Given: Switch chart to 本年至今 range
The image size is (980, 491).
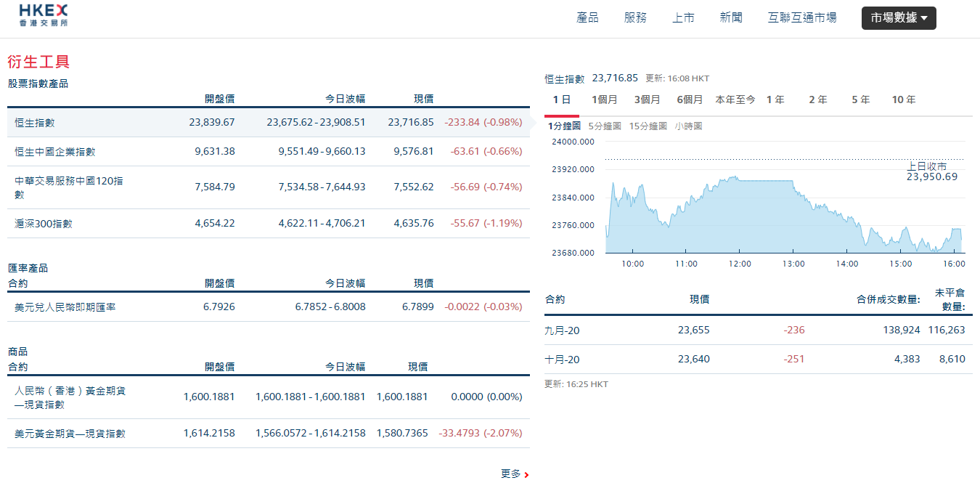Looking at the screenshot, I should tap(735, 100).
